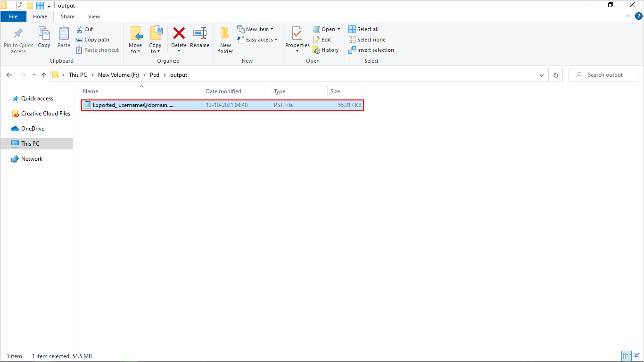Click the title bar Properties checkmark icon
This screenshot has width=644, height=362.
coord(19,6)
